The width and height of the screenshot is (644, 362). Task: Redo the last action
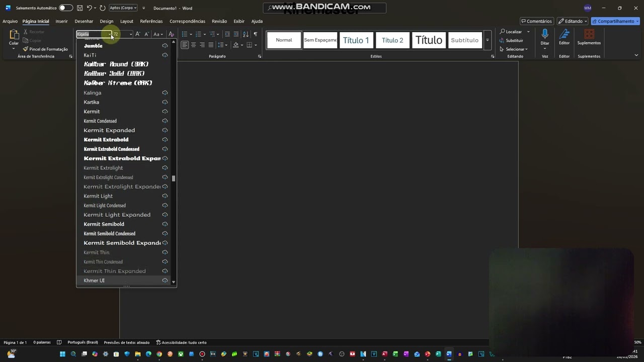click(x=103, y=8)
